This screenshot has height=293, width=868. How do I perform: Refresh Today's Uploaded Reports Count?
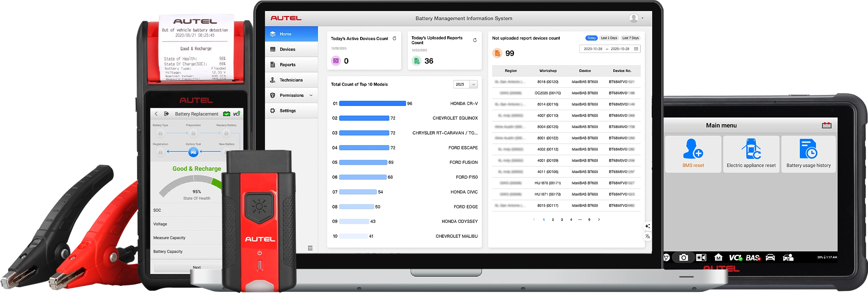point(475,40)
